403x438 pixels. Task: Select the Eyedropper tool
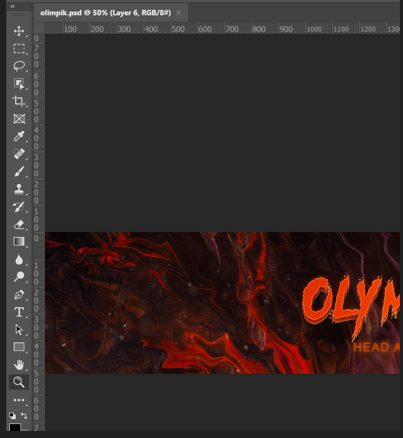coord(19,136)
